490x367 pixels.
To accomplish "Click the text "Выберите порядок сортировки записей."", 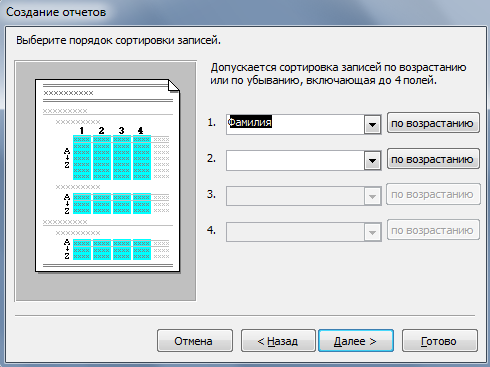I will 118,41.
